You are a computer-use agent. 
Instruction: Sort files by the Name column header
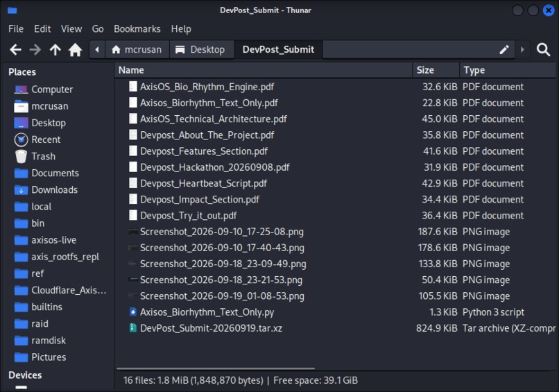click(264, 70)
